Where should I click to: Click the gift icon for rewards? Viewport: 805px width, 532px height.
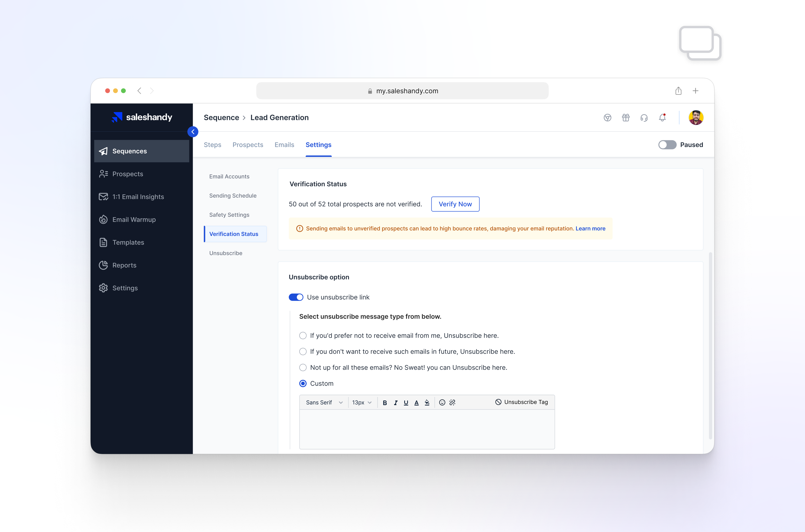coord(625,118)
